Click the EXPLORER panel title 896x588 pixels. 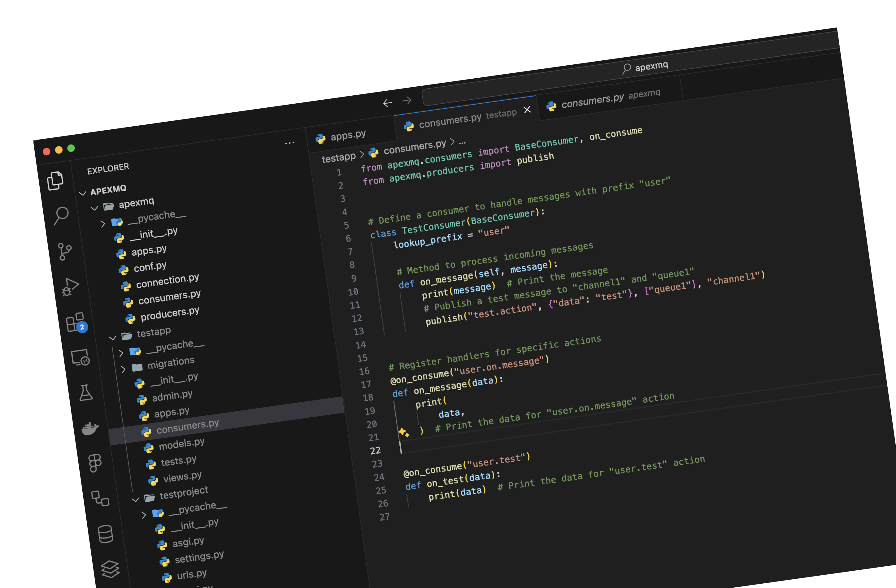tap(108, 169)
